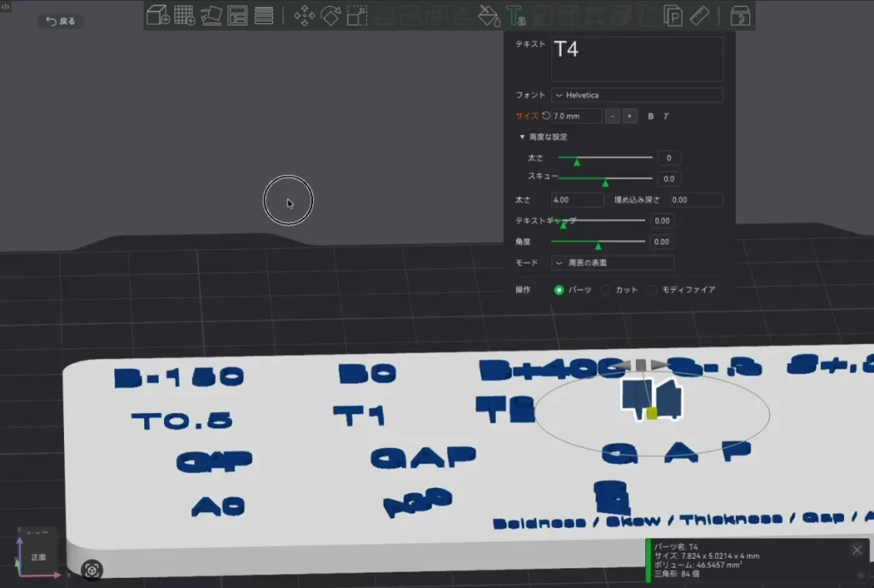Click the yellow square handle on the T4 gizmo
This screenshot has width=874, height=588.
tap(651, 413)
